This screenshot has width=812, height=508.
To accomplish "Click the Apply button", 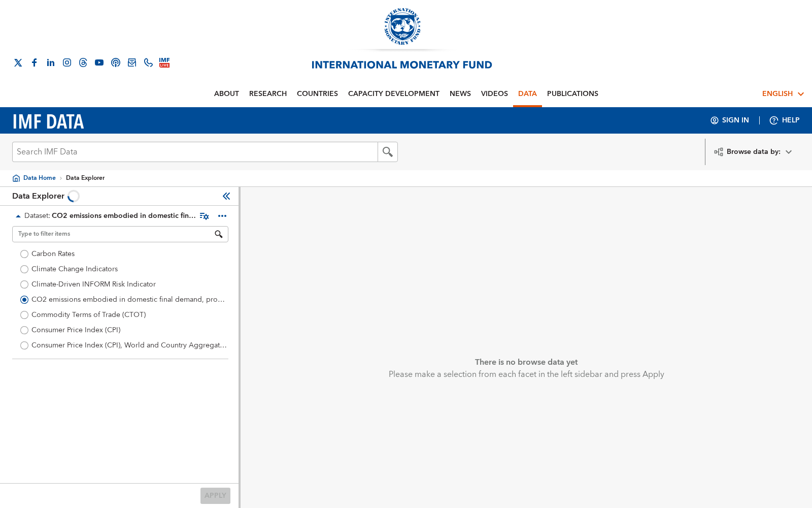I will (x=215, y=496).
